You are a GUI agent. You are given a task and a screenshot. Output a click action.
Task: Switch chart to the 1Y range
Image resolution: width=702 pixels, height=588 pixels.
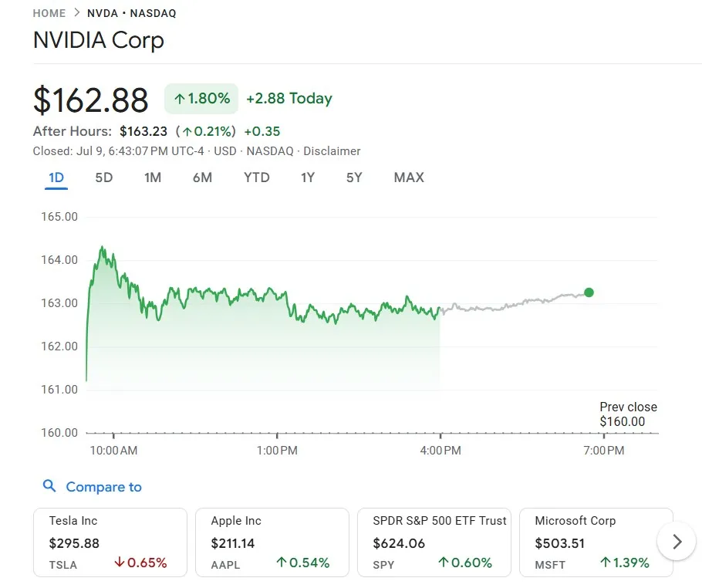pyautogui.click(x=307, y=177)
